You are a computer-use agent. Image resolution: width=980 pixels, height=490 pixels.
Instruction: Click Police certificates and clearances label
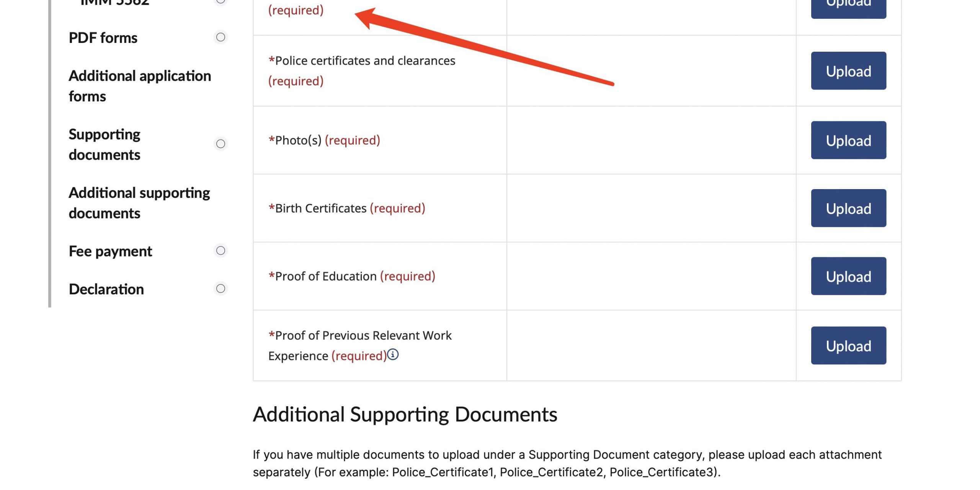point(365,61)
